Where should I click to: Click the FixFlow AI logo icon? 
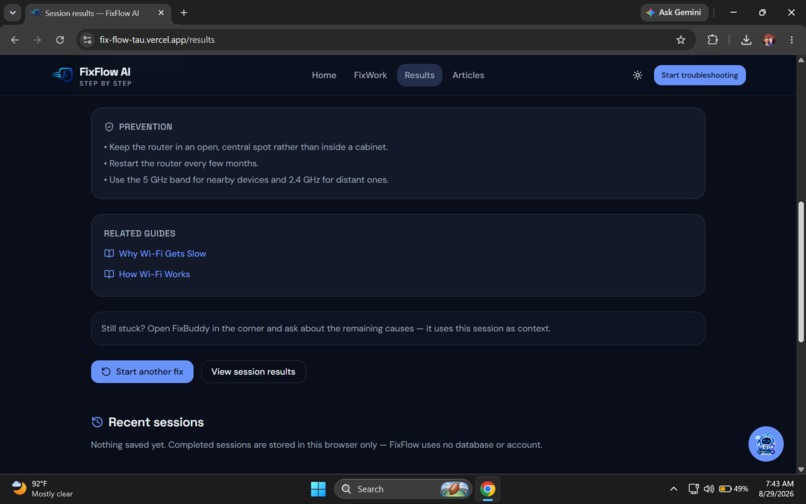coord(62,75)
